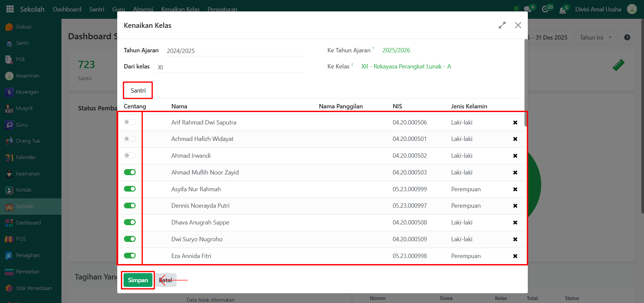
Task: Remove Arif Rahmad Dwi Saputra row
Action: (x=515, y=122)
